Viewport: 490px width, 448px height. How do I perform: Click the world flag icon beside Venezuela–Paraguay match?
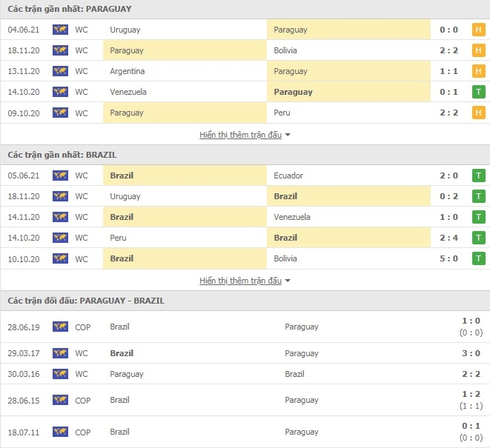tap(60, 92)
